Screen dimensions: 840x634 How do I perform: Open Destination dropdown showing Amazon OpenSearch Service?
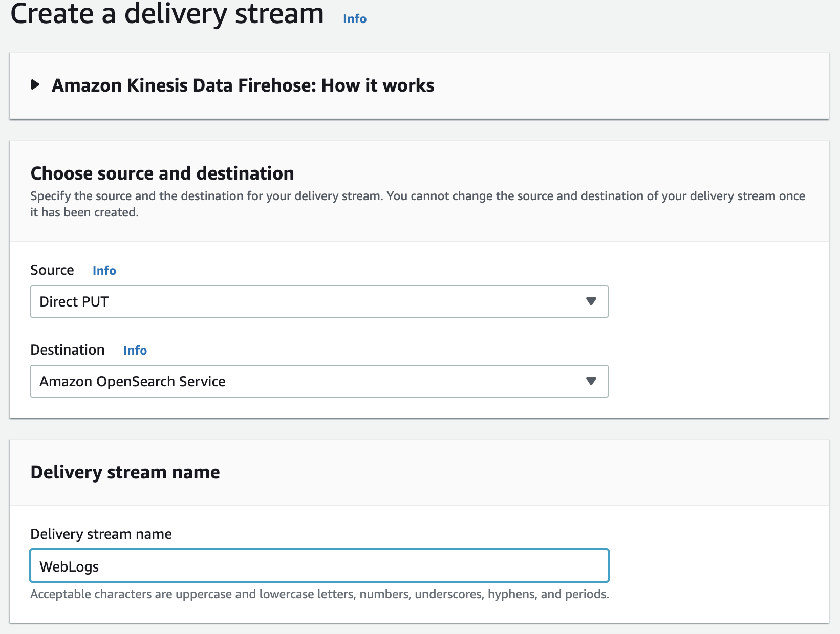tap(319, 381)
